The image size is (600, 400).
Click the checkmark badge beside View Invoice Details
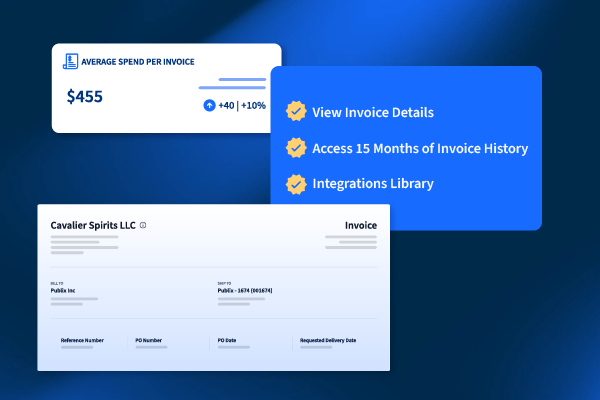tap(296, 111)
